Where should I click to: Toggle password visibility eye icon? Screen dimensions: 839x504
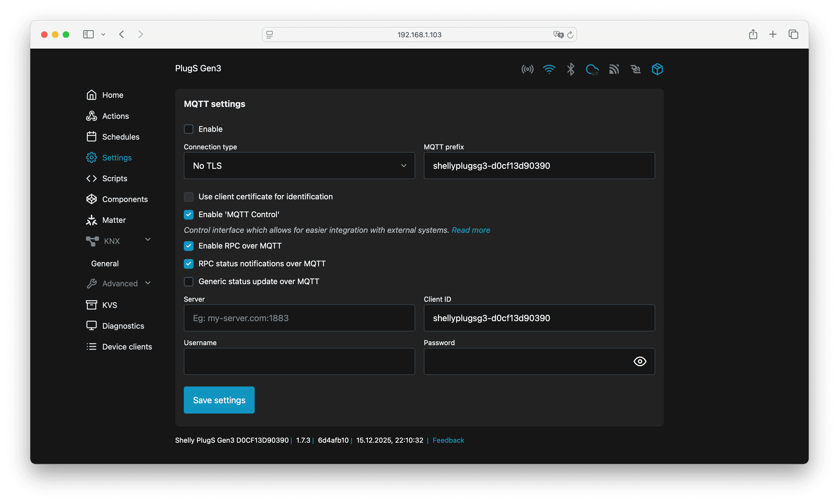click(x=640, y=361)
